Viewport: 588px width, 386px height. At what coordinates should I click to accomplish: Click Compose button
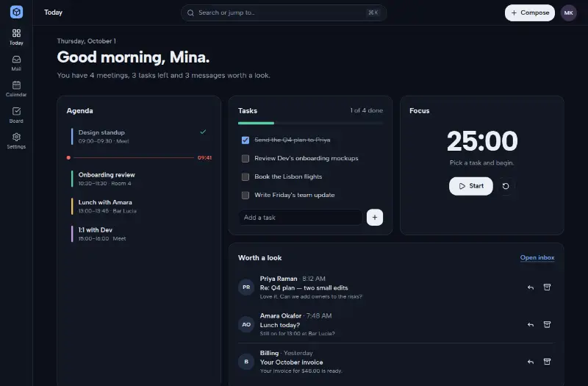[x=529, y=12]
